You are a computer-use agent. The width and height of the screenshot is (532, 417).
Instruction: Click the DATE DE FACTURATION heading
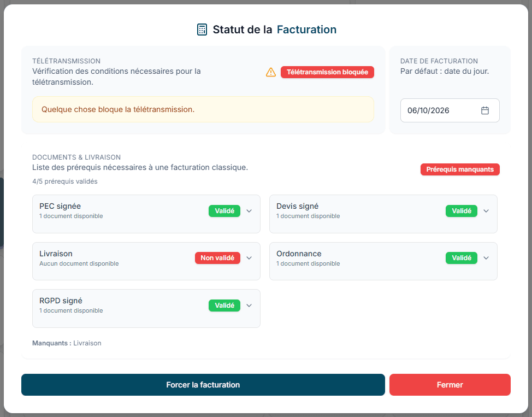pos(439,61)
